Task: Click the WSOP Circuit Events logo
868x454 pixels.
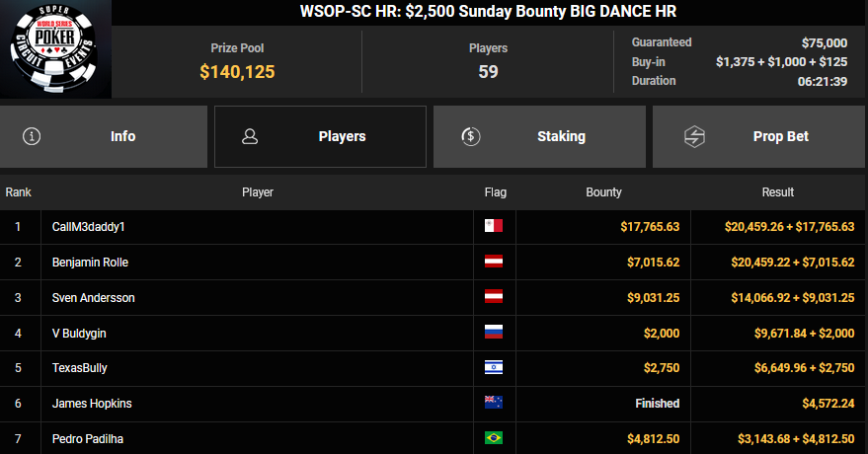Action: pyautogui.click(x=55, y=49)
